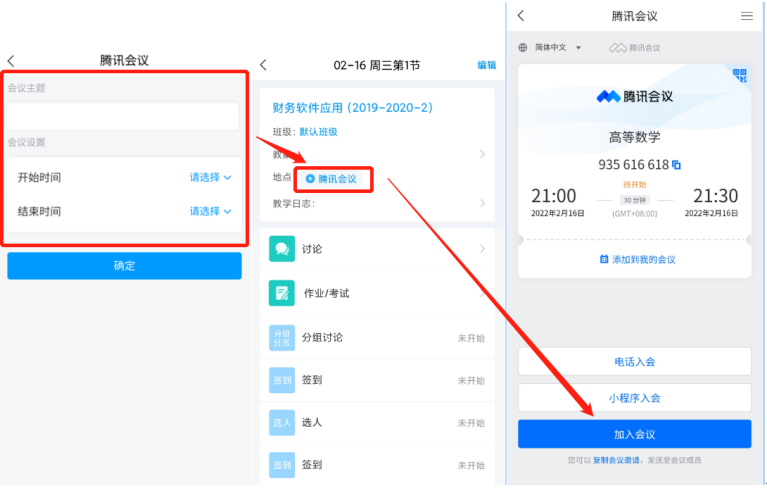Click the first 签到 icon above 选人
The image size is (767, 488).
pos(282,380)
